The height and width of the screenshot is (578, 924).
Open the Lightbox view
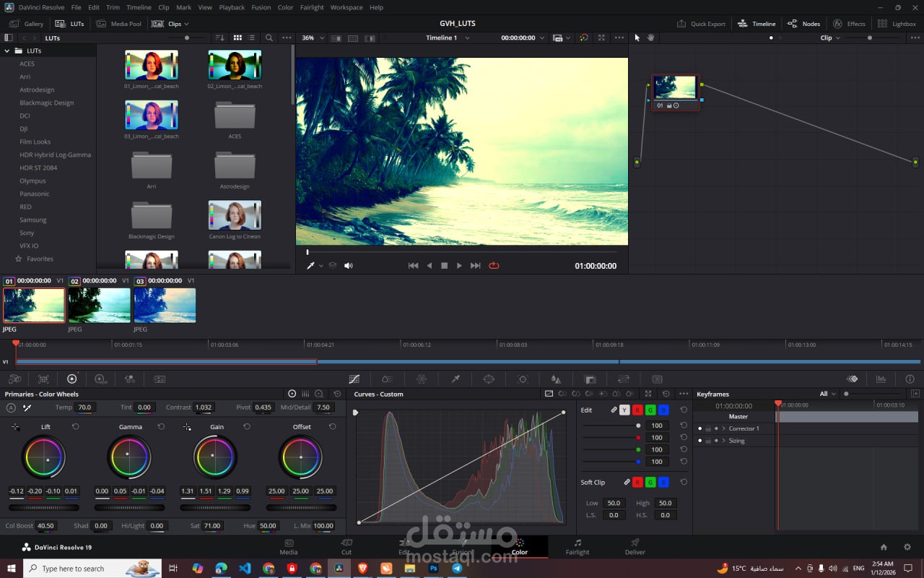click(x=897, y=24)
